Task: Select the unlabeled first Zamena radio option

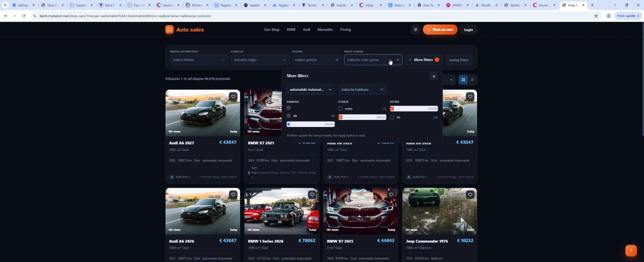Action: pos(289,108)
